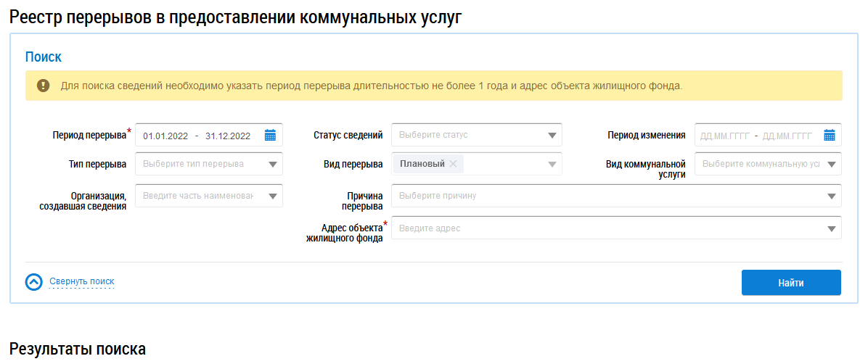
Task: Expand Адрес объекта жилищного фонда arrow
Action: pos(831,228)
